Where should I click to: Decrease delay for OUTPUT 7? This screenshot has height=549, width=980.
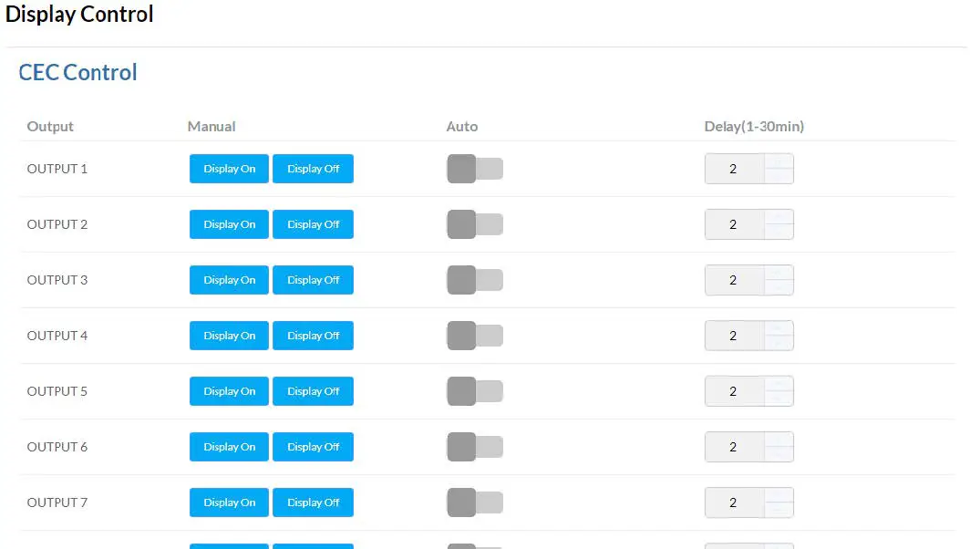point(779,510)
